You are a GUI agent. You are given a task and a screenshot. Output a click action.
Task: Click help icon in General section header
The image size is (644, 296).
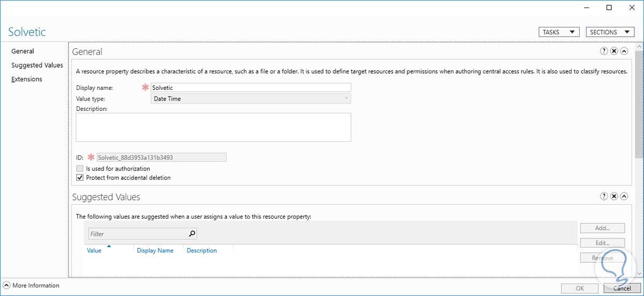(604, 51)
